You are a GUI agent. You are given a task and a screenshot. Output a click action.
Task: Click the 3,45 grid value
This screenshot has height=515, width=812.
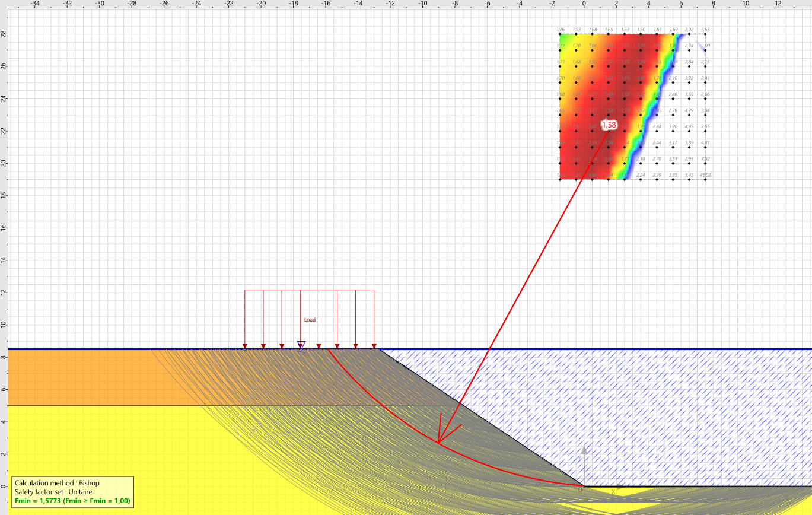coord(689,175)
